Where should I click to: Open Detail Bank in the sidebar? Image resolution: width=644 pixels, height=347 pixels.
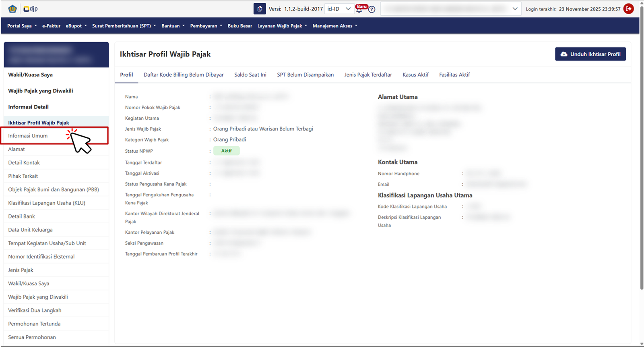22,216
